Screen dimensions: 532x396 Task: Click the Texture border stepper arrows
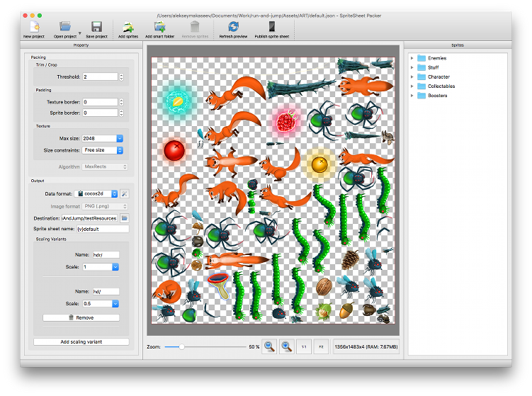click(121, 102)
